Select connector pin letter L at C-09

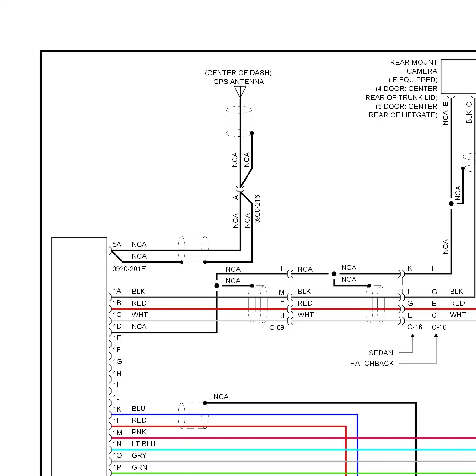click(x=282, y=269)
